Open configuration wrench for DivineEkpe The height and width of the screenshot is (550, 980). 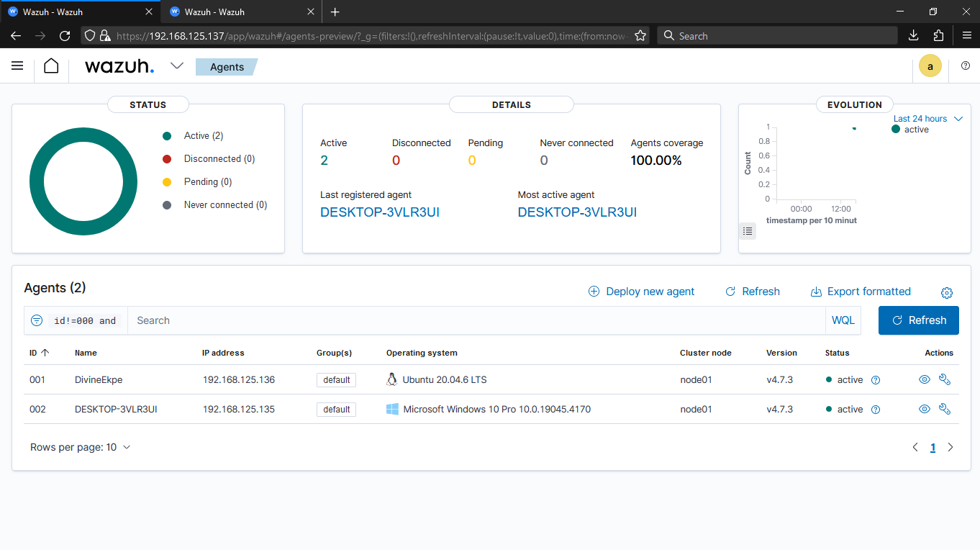(x=945, y=379)
